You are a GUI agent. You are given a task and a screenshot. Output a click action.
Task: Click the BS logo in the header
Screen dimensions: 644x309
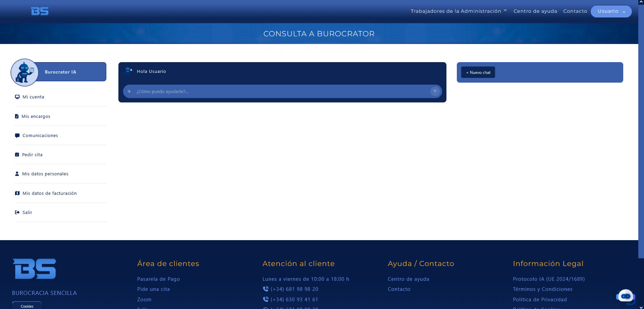[40, 11]
